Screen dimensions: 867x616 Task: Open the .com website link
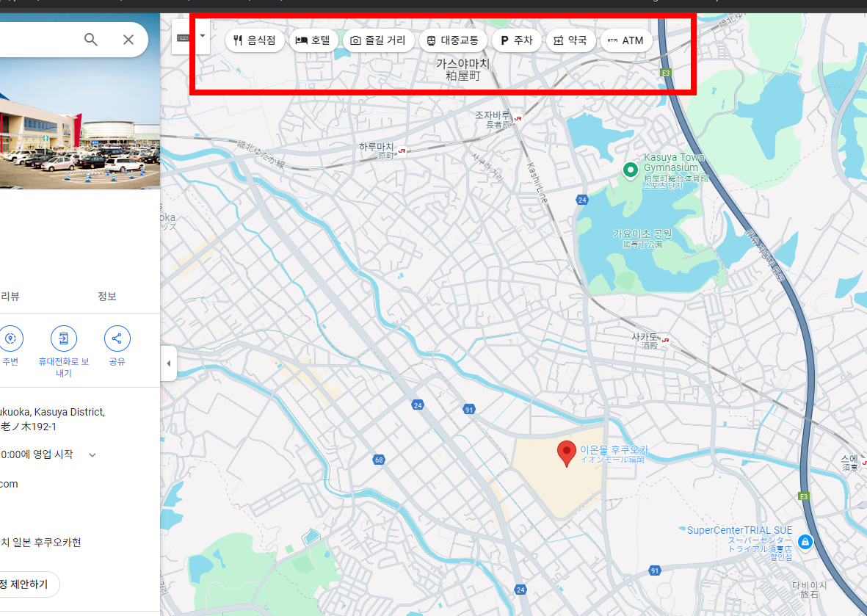point(10,483)
